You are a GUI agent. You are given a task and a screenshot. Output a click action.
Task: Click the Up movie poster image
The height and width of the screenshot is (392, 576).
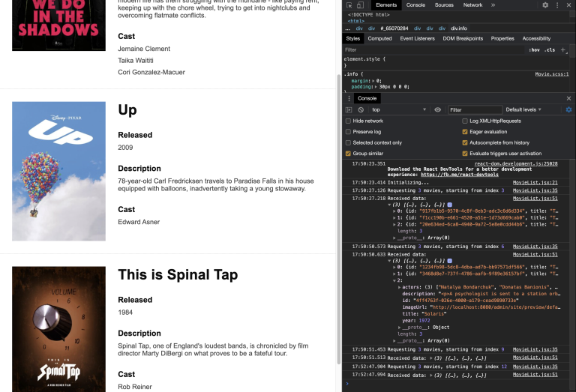[58, 171]
